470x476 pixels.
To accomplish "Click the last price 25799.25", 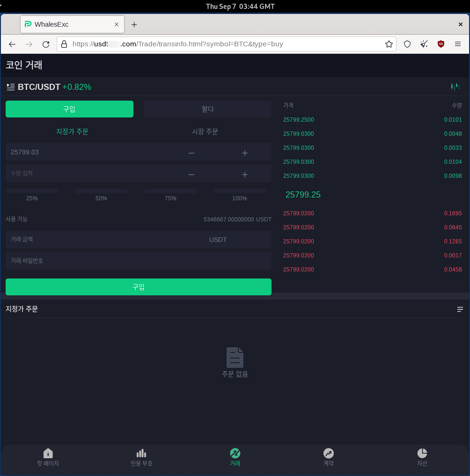I will (303, 195).
